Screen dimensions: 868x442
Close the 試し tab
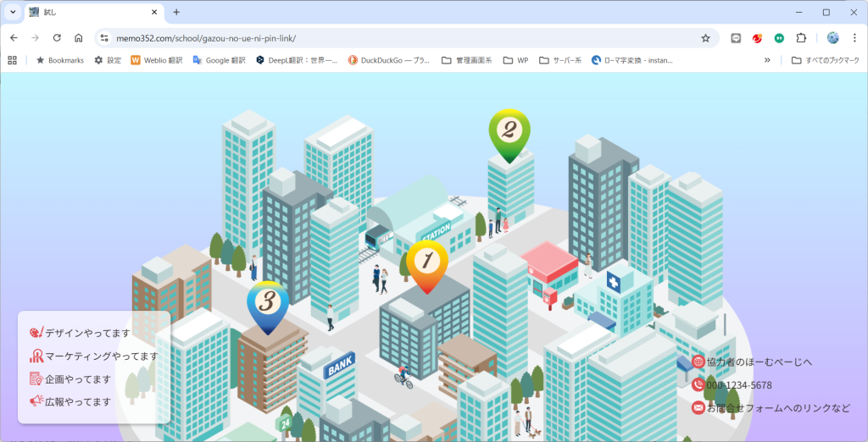click(155, 12)
